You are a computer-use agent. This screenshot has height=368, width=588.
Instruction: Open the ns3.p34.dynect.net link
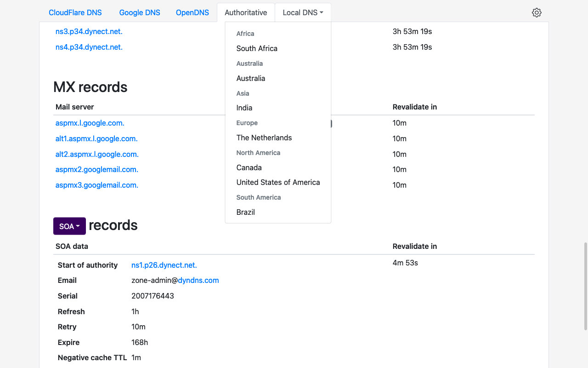(89, 31)
